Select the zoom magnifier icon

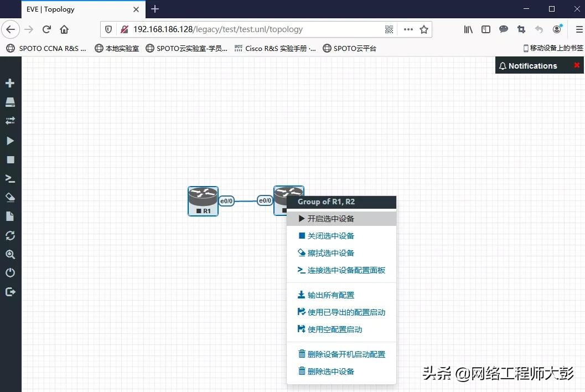click(x=10, y=254)
